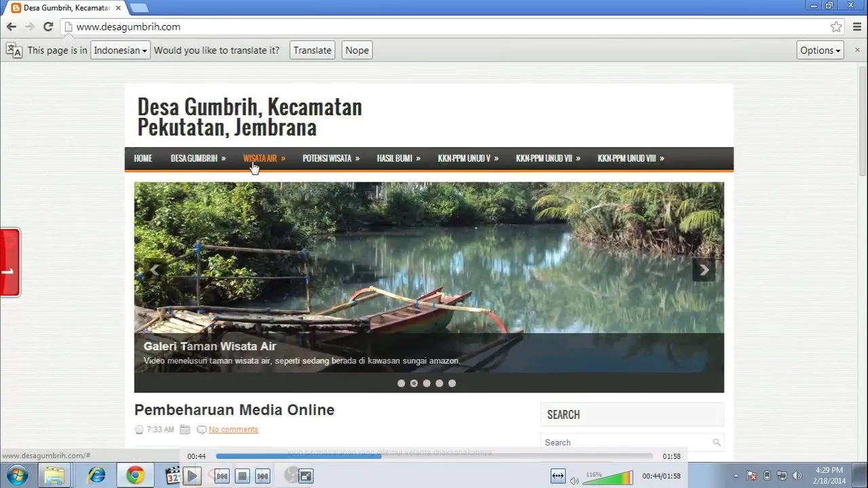Open the HOME menu item
Viewport: 868px width, 488px height.
pos(143,159)
